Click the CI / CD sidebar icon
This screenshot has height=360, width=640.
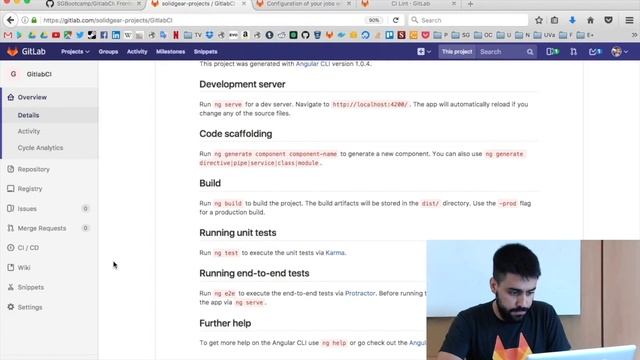[x=11, y=248]
